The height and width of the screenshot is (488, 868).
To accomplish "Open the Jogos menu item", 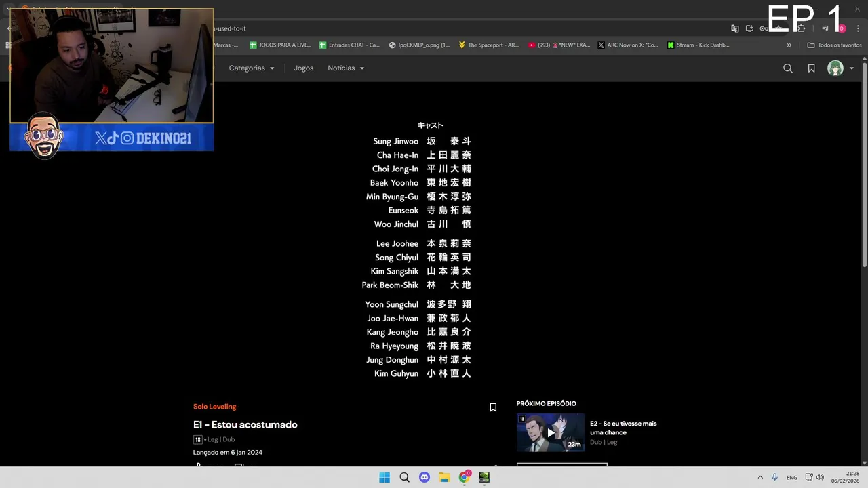I will pyautogui.click(x=304, y=68).
